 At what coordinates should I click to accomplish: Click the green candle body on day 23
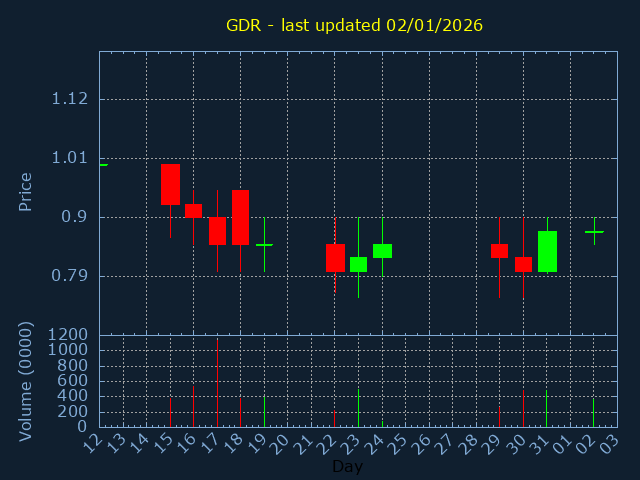pyautogui.click(x=358, y=264)
